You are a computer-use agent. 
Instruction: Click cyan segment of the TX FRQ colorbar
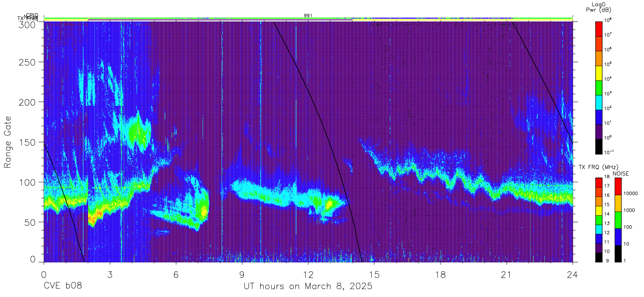pyautogui.click(x=599, y=229)
